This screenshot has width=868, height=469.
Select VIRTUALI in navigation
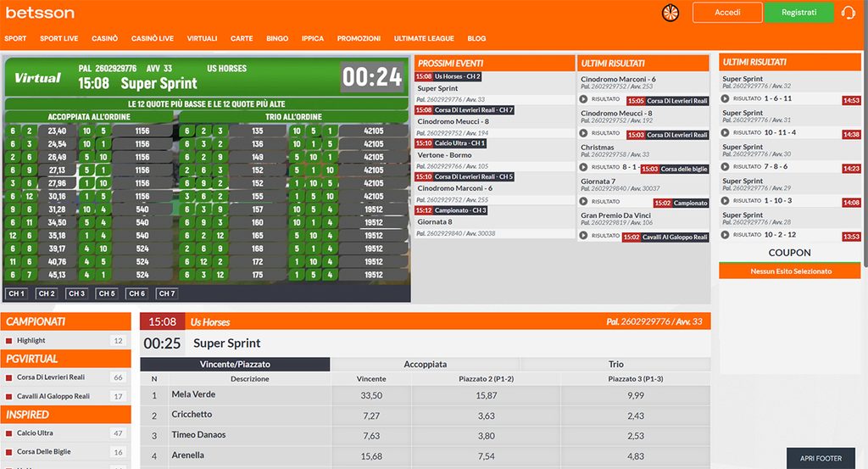tap(202, 38)
